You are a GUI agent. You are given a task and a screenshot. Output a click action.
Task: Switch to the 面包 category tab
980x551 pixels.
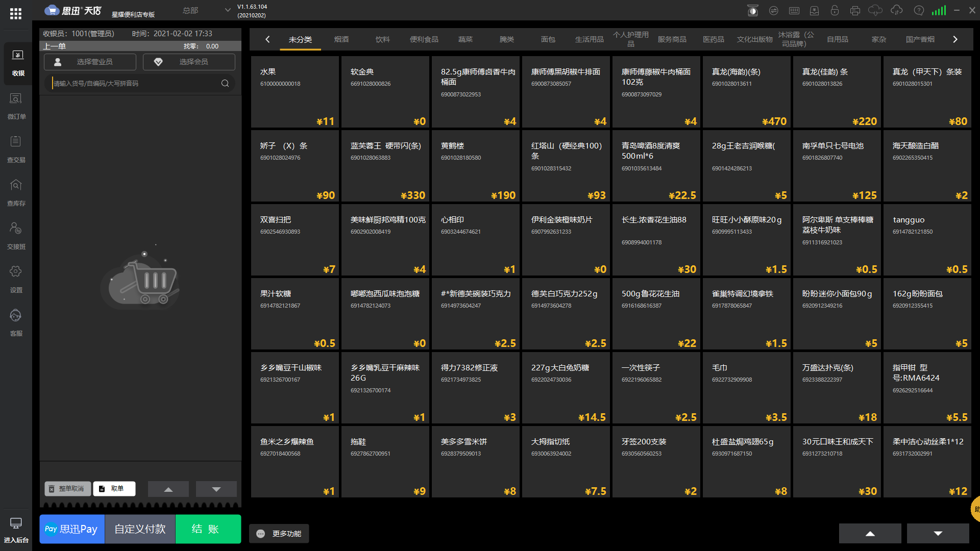pyautogui.click(x=548, y=39)
